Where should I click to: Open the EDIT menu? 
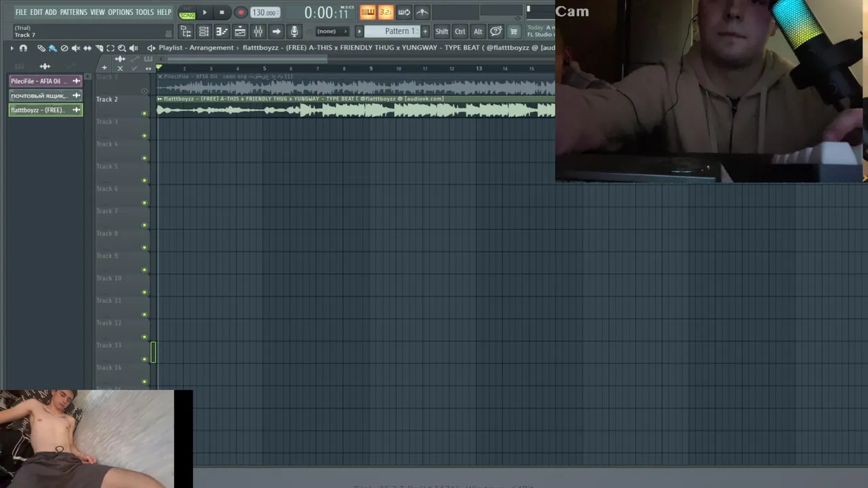(x=36, y=12)
